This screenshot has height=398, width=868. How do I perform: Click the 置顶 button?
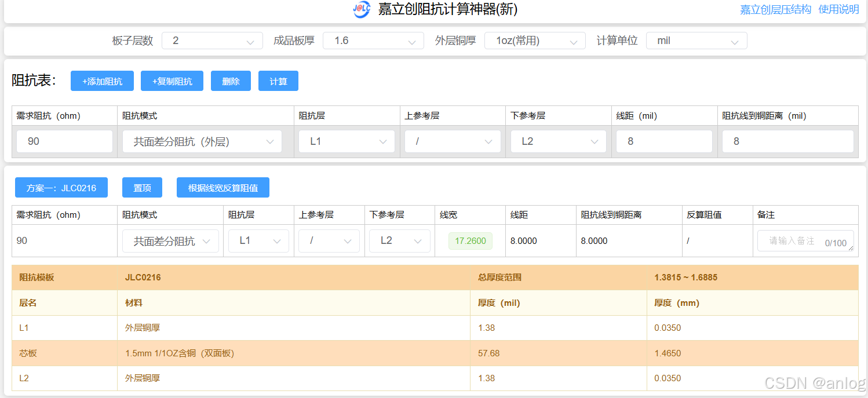(142, 188)
